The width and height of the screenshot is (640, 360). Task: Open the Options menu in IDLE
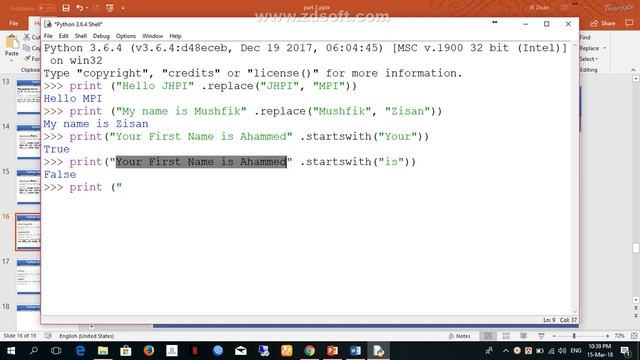pos(126,36)
